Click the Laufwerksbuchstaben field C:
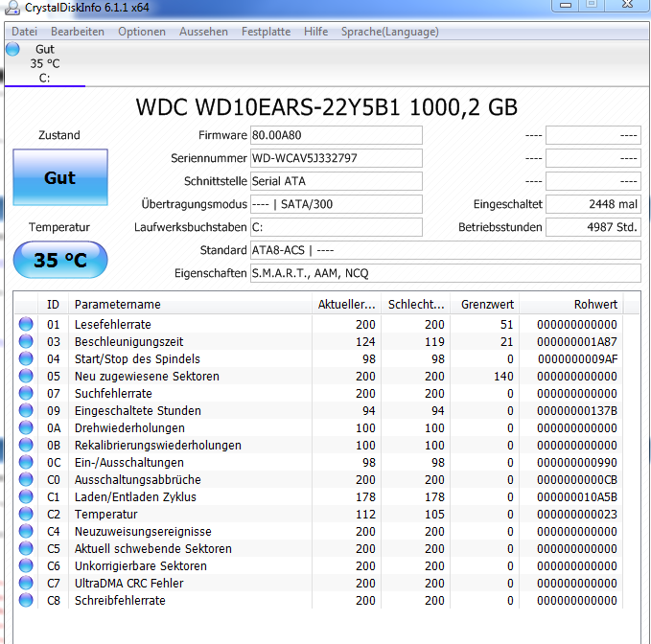The image size is (651, 644). (x=337, y=227)
